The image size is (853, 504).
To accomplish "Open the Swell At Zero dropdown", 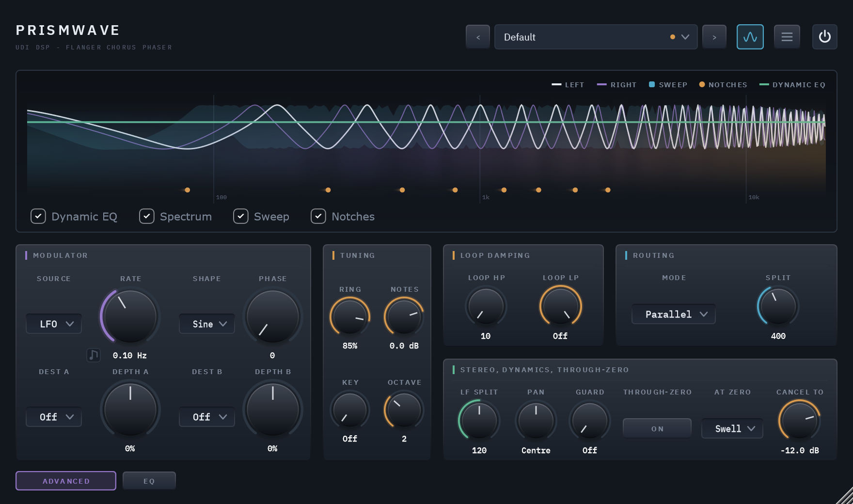I will pos(732,428).
